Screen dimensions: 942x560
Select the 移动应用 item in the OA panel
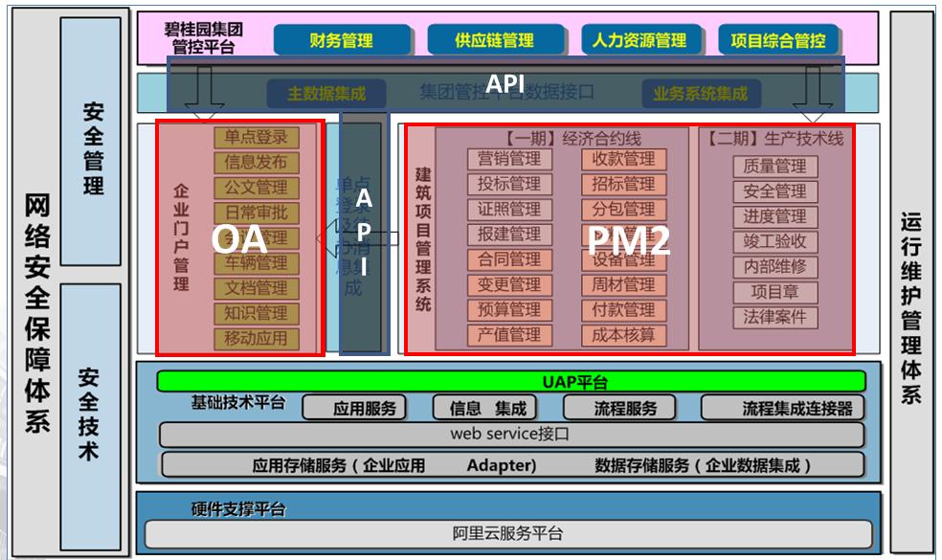[256, 338]
